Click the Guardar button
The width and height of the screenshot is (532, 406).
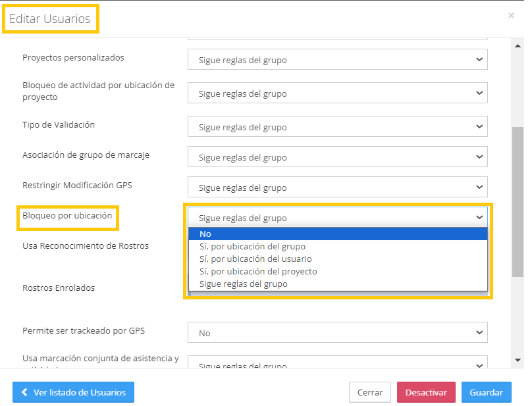click(x=486, y=392)
